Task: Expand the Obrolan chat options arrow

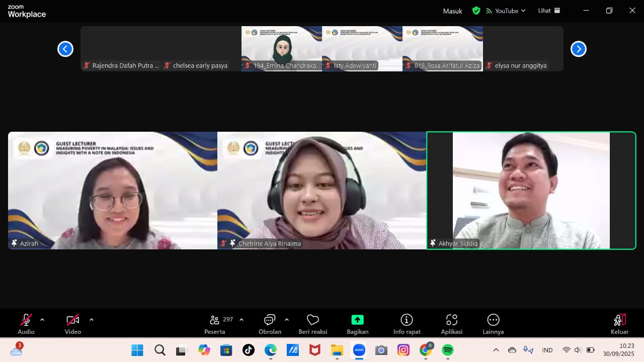Action: coord(287,319)
